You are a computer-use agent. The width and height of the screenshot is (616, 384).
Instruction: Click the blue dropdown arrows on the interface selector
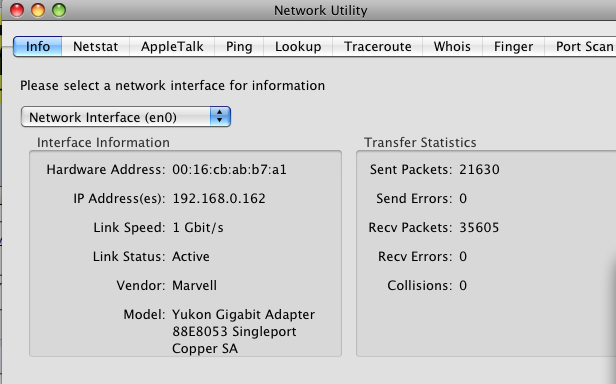[220, 117]
